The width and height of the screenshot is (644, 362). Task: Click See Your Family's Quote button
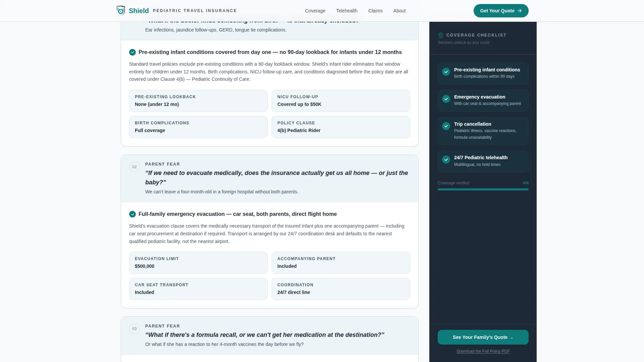point(483,337)
